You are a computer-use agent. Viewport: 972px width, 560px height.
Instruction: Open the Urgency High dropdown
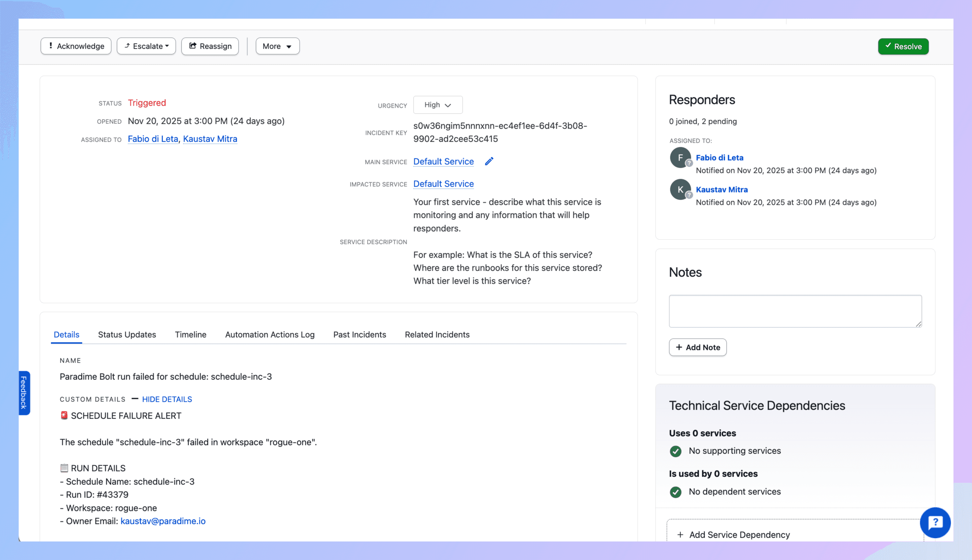(x=438, y=105)
